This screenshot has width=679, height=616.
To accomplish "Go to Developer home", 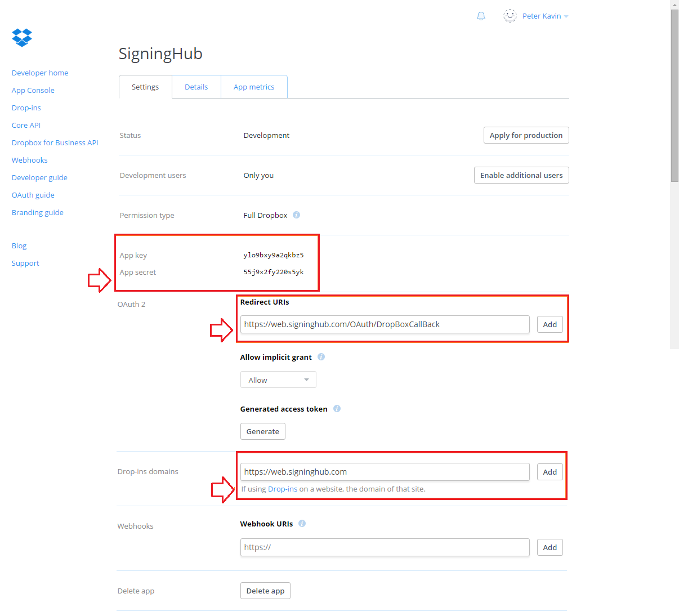I will [40, 73].
